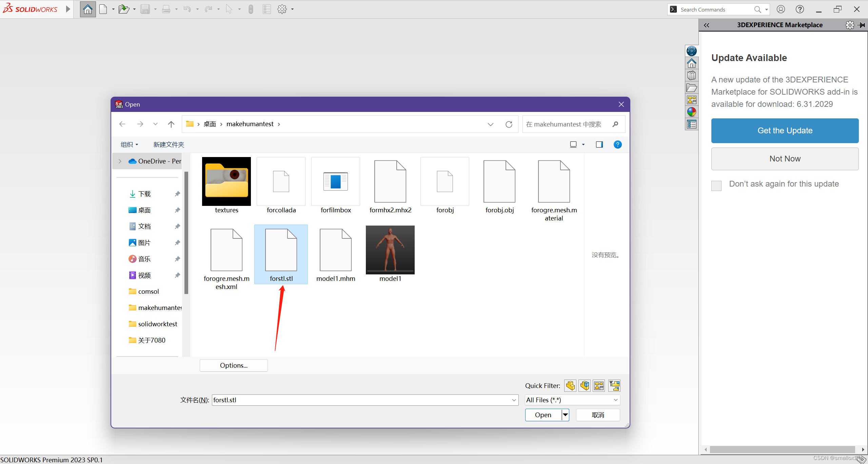This screenshot has width=868, height=464.
Task: Toggle the preview pane in Open dialog
Action: click(x=599, y=144)
